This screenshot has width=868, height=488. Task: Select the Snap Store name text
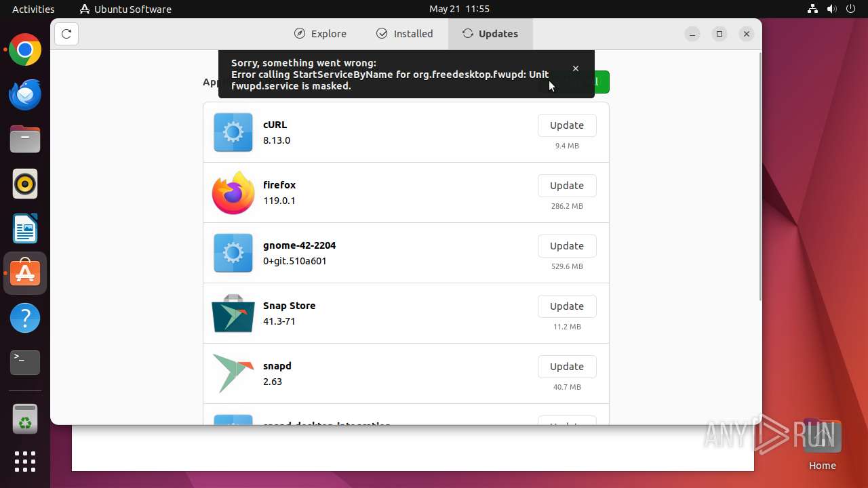290,306
